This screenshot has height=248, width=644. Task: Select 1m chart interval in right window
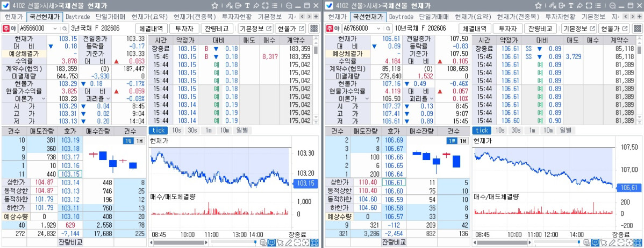(x=532, y=130)
